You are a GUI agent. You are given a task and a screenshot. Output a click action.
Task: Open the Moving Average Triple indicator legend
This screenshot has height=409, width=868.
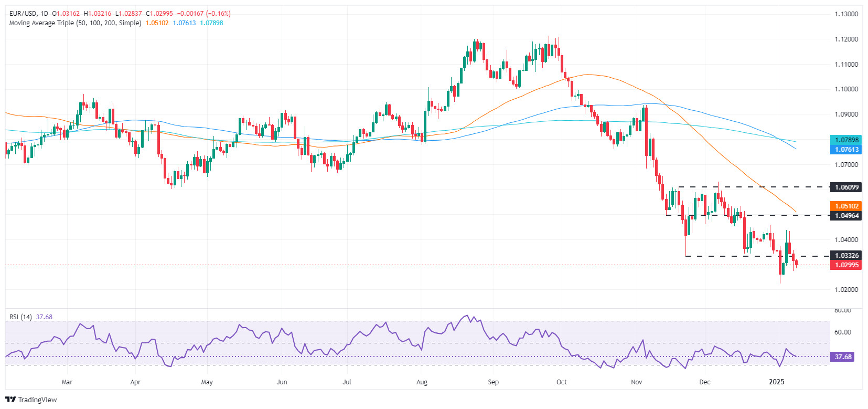75,23
